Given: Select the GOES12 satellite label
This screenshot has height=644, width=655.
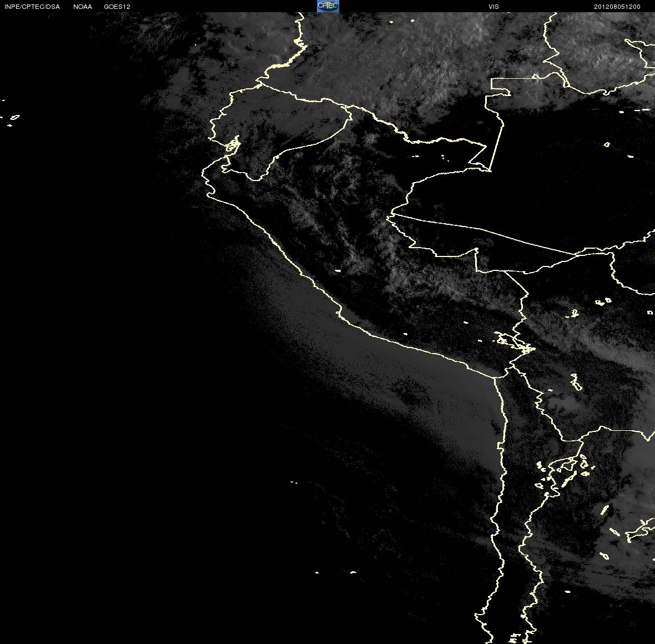Looking at the screenshot, I should click(117, 7).
